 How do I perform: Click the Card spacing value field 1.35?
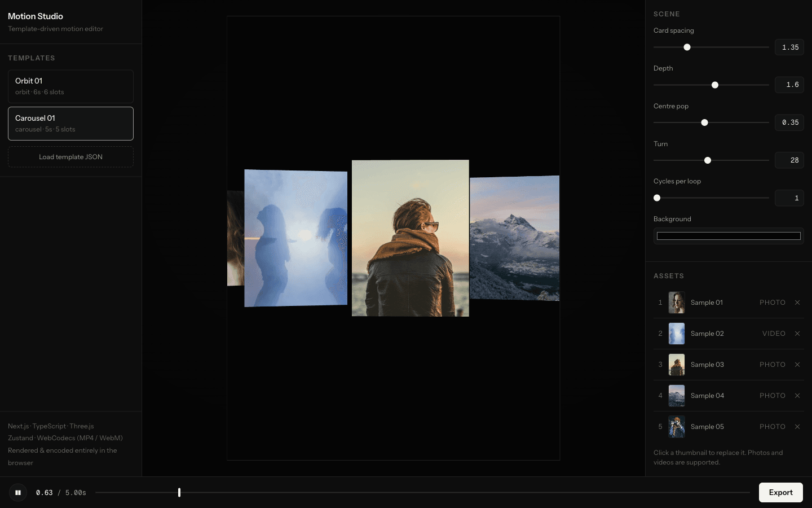[789, 47]
